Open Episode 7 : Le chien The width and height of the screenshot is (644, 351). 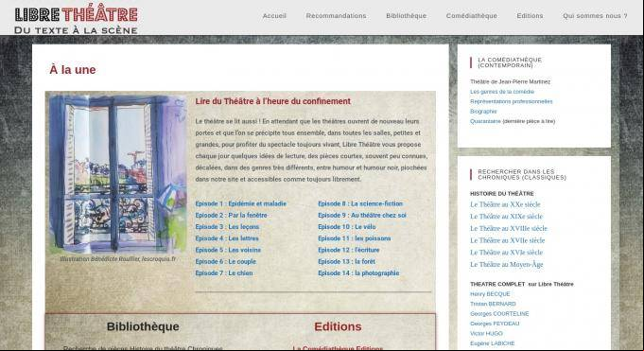(x=224, y=272)
